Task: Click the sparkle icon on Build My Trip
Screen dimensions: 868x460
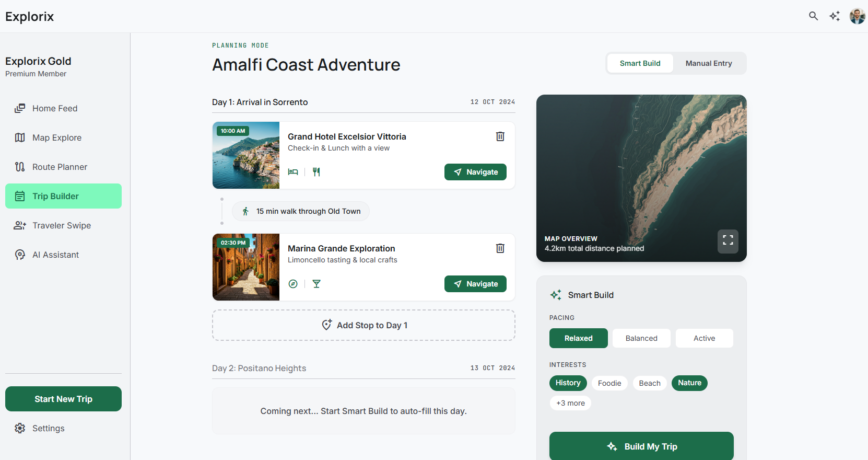Action: (612, 446)
